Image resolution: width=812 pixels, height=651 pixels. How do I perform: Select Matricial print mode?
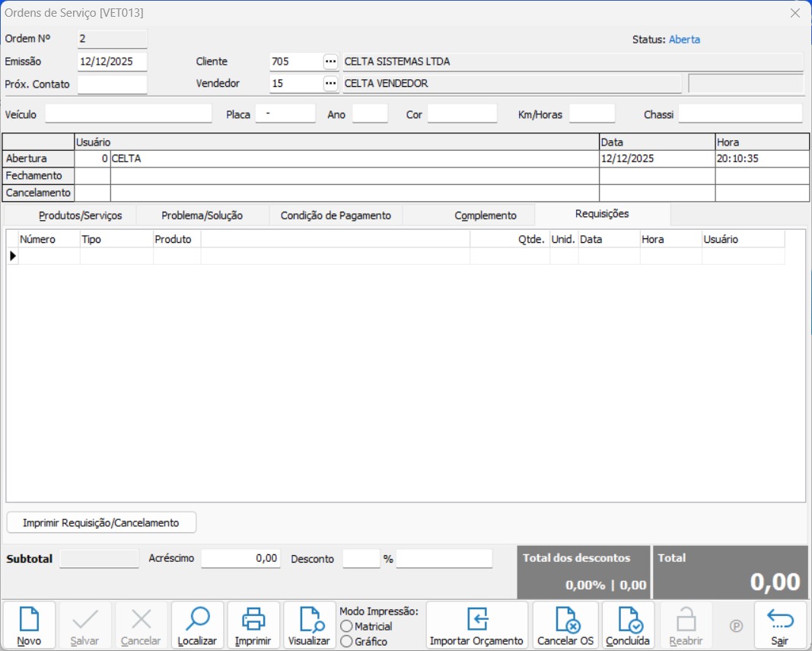[347, 627]
